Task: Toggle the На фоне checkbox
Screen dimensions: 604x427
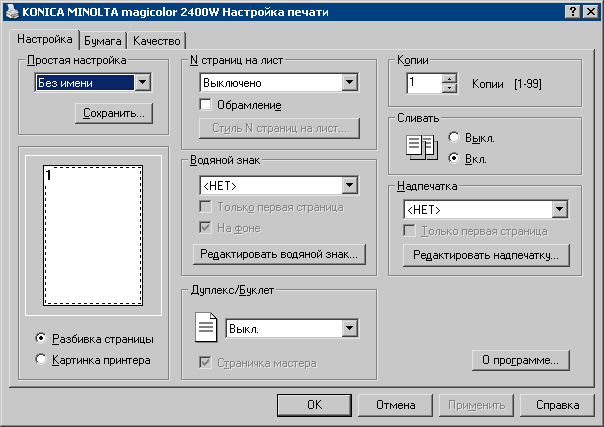Action: pos(205,228)
